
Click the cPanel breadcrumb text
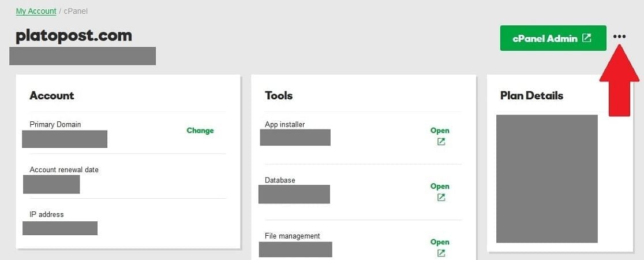pyautogui.click(x=76, y=11)
